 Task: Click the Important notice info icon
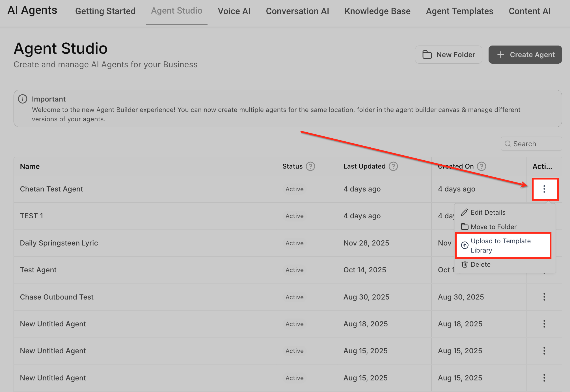point(23,99)
